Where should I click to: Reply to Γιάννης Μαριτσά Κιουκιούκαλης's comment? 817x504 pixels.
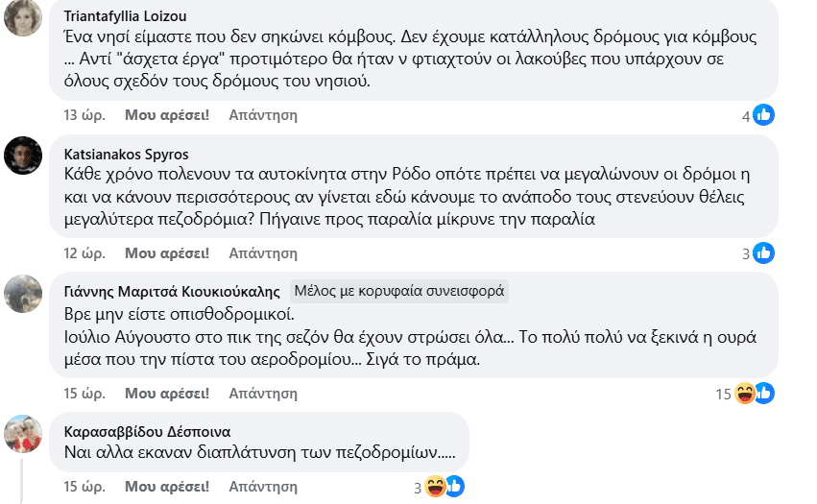point(263,393)
